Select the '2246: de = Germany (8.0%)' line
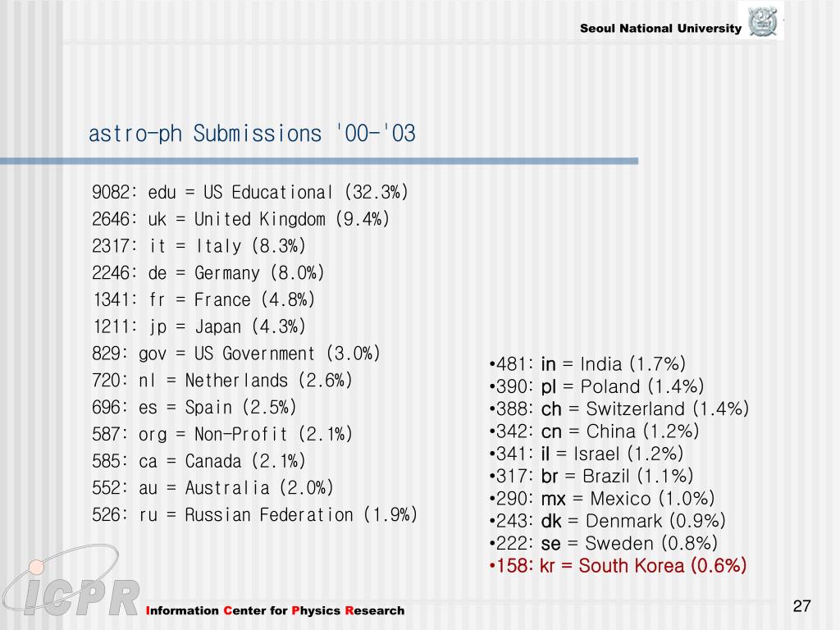This screenshot has height=630, width=840. pos(208,272)
